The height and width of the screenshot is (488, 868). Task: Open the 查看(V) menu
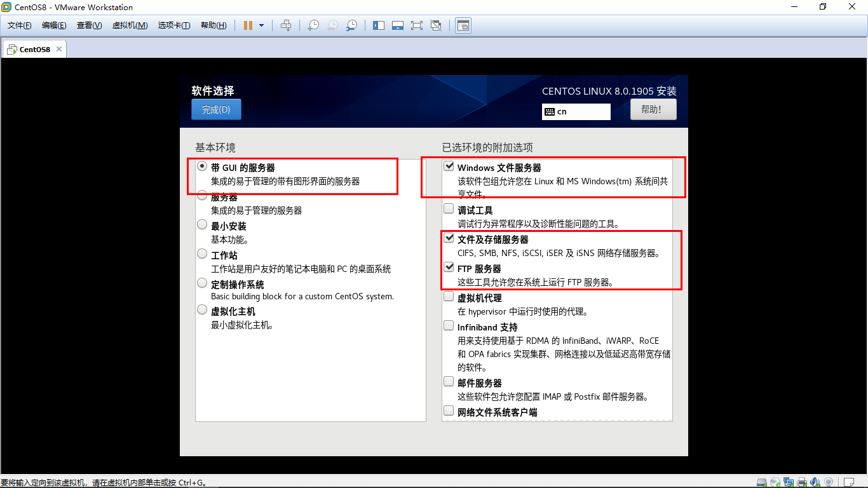pos(89,25)
